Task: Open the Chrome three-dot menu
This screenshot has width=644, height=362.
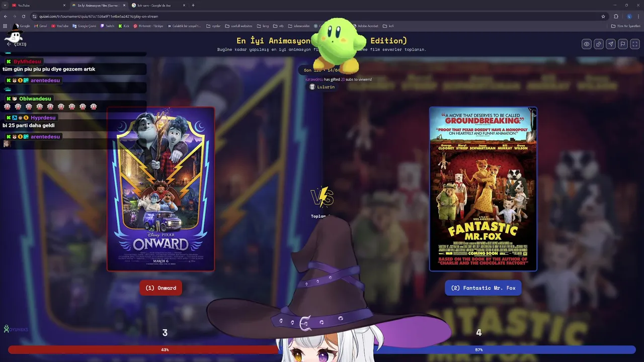Action: click(638, 16)
